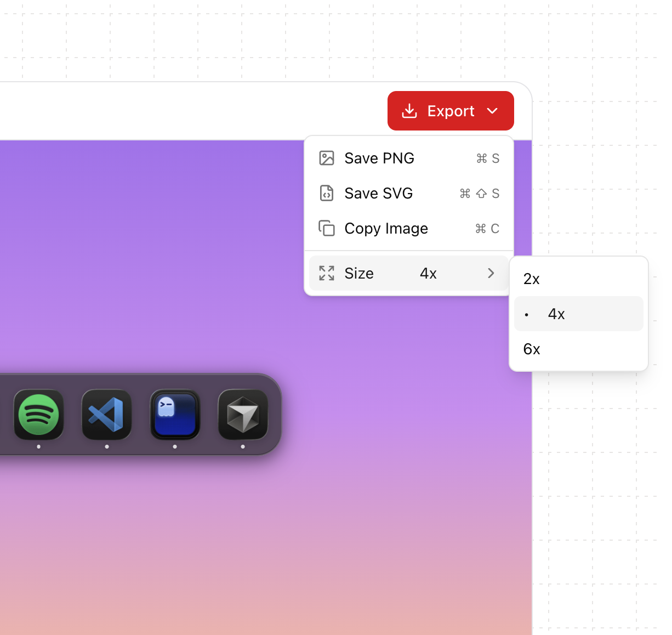The height and width of the screenshot is (635, 672).
Task: Choose Save PNG from the export menu
Action: pos(379,158)
